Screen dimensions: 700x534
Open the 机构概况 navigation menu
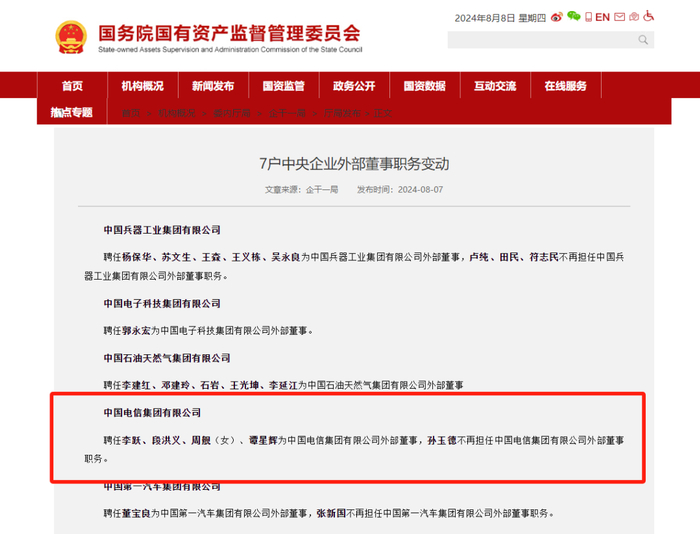(142, 86)
